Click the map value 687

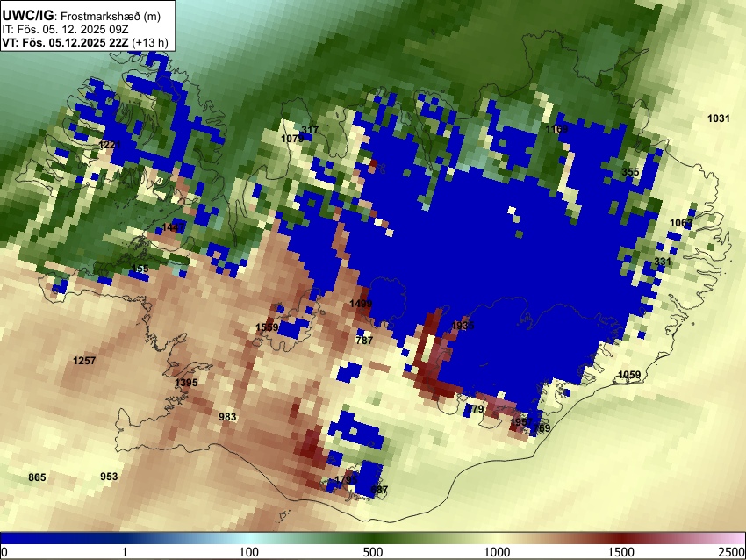(379, 490)
